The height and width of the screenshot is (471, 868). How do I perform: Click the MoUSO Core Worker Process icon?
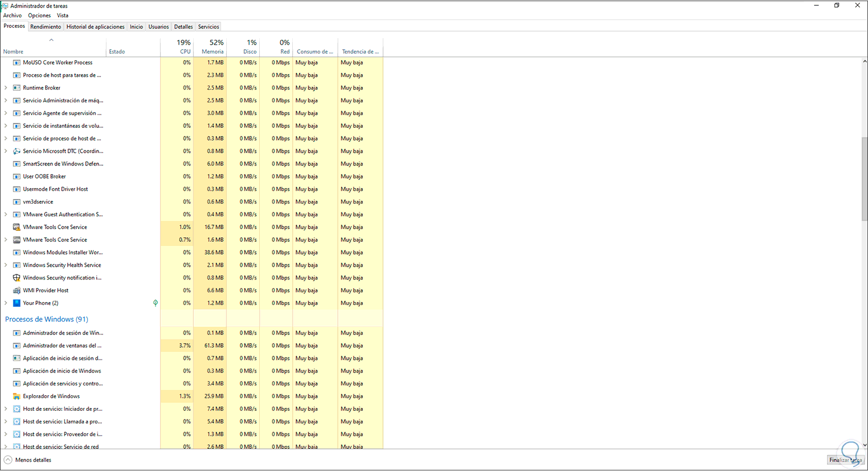coord(17,62)
